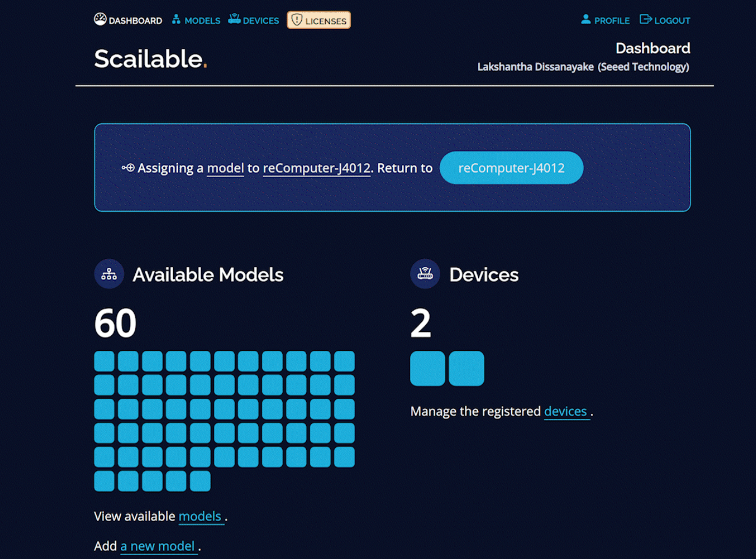Click the Dashboard gauge icon
This screenshot has height=559, width=756.
[x=100, y=19]
